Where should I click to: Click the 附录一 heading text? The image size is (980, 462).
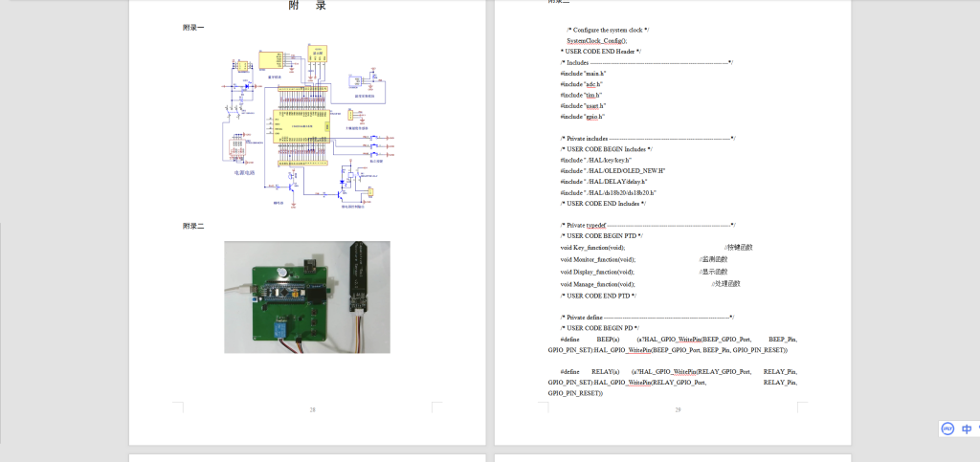[193, 28]
